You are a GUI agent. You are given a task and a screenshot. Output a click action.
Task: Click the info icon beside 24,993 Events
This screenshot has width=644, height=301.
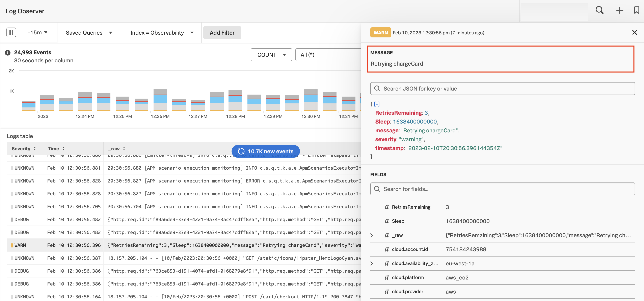8,53
